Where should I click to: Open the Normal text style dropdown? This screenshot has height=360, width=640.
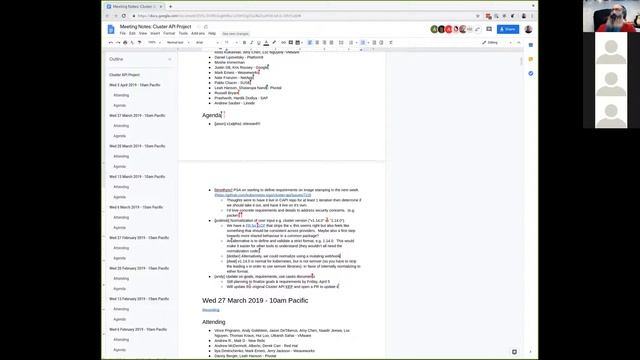coord(178,42)
